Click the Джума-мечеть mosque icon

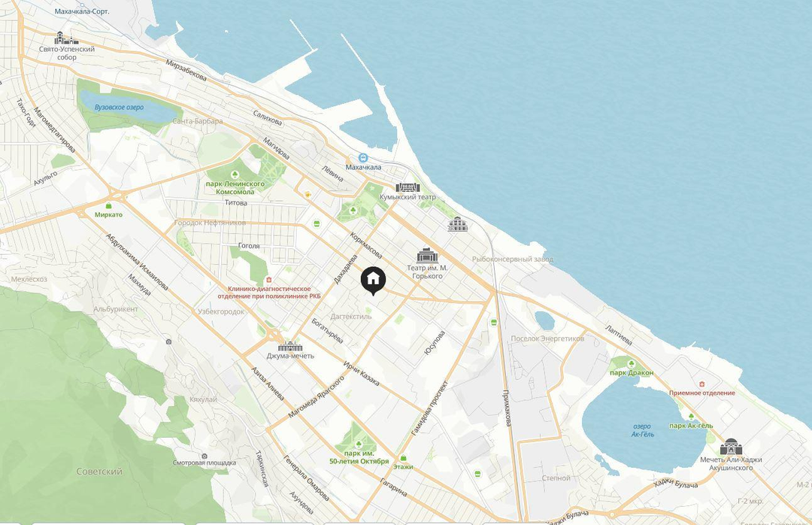290,346
